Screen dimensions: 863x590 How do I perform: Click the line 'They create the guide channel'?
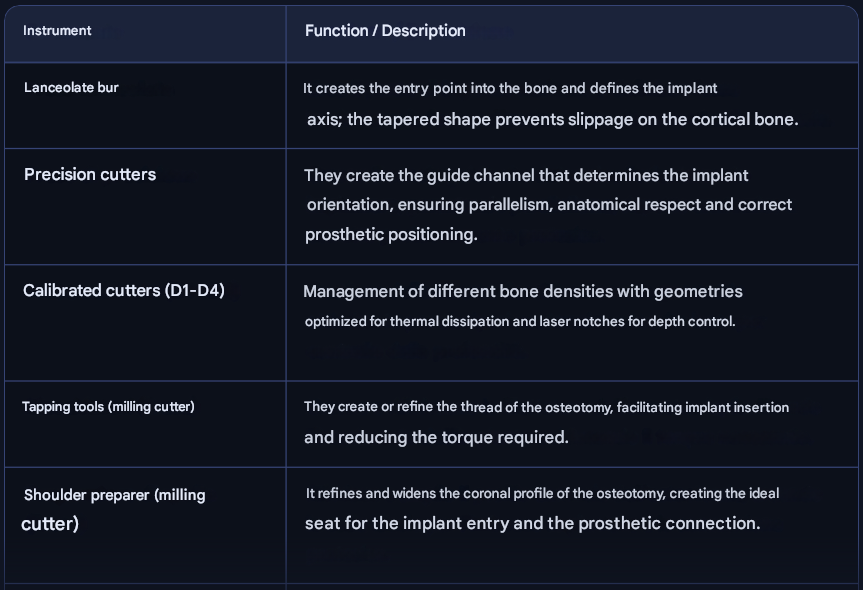(526, 176)
